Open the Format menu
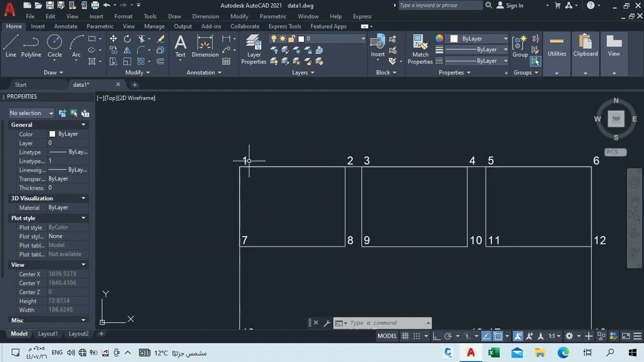Image resolution: width=644 pixels, height=362 pixels. pos(123,16)
